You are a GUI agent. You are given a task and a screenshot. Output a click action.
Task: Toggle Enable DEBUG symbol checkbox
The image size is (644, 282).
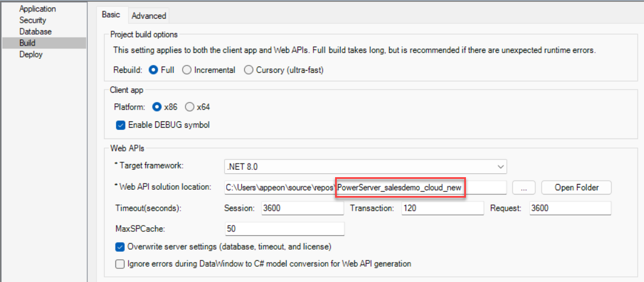pos(121,125)
